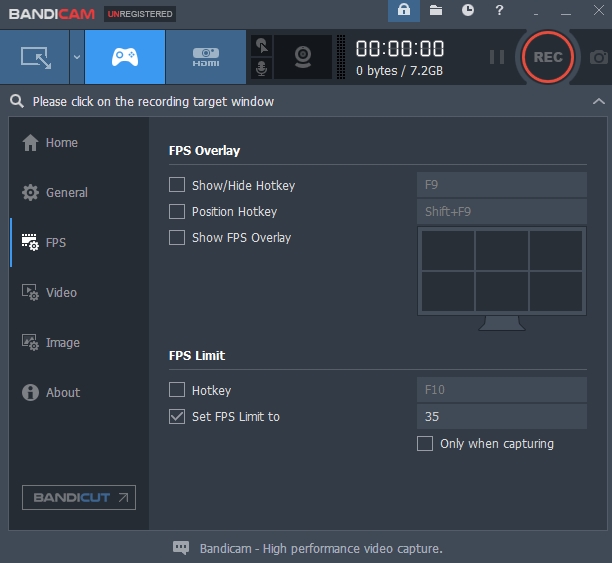Image resolution: width=612 pixels, height=563 pixels.
Task: Open the scheduled recording clock icon
Action: [x=468, y=11]
